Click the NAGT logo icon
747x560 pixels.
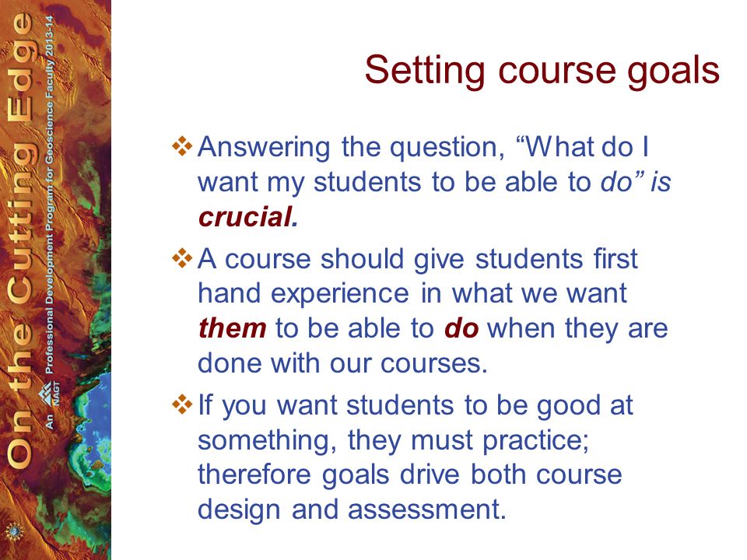tap(48, 394)
